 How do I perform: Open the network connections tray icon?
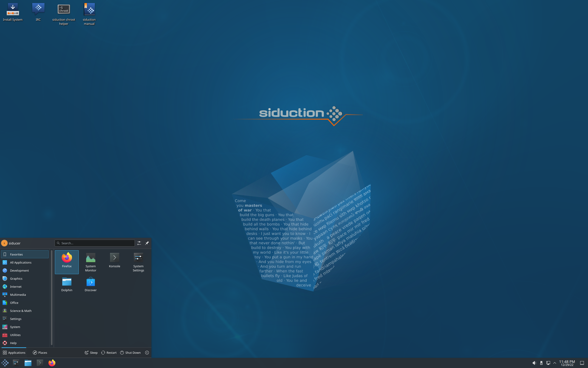click(548, 363)
